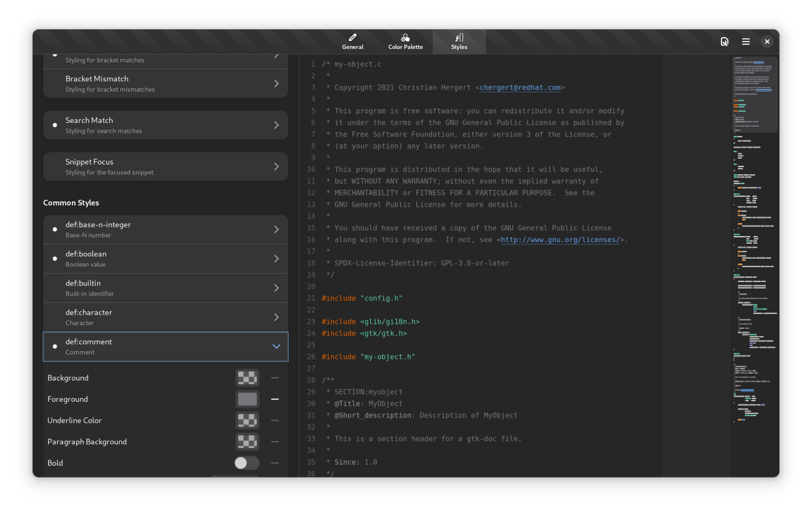Image resolution: width=812 pixels, height=513 pixels.
Task: Close the style editor window
Action: [x=767, y=42]
